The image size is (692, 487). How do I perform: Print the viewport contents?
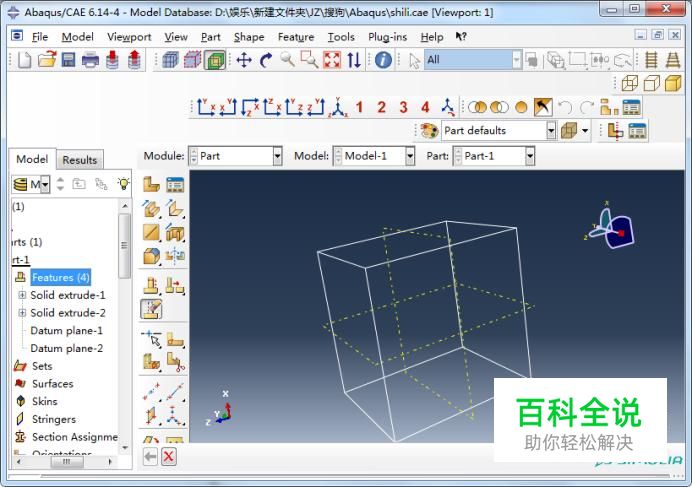coord(90,60)
